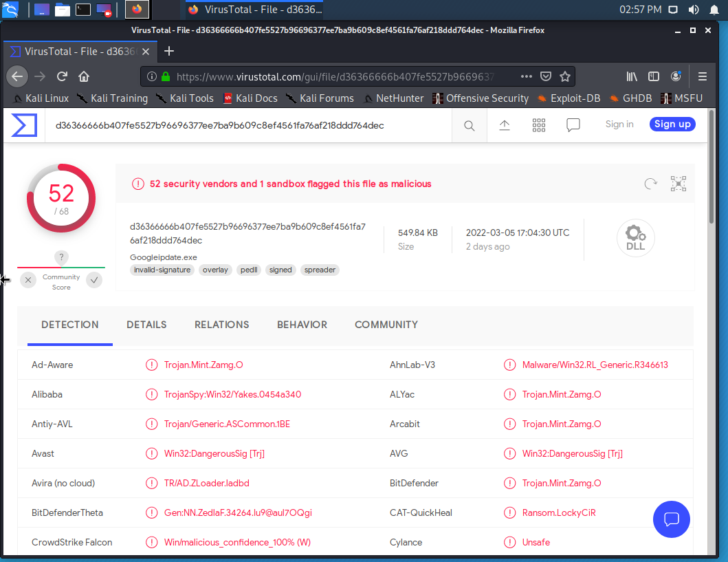Switch to the COMMUNITY tab
The image size is (728, 562).
pyautogui.click(x=386, y=325)
